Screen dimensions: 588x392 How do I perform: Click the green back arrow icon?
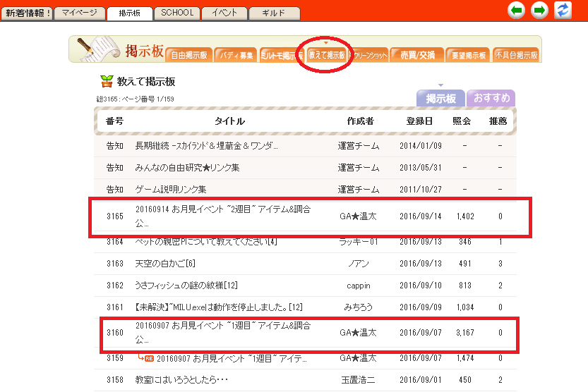pyautogui.click(x=517, y=10)
